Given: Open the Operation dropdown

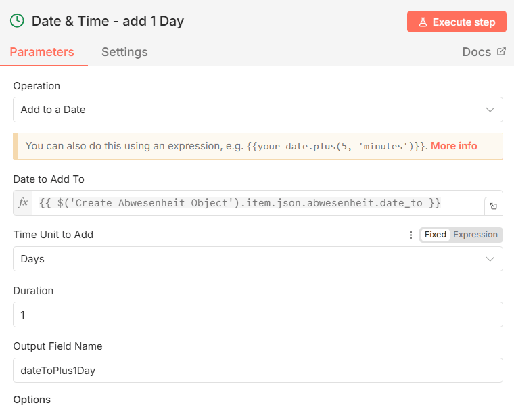Looking at the screenshot, I should [258, 110].
